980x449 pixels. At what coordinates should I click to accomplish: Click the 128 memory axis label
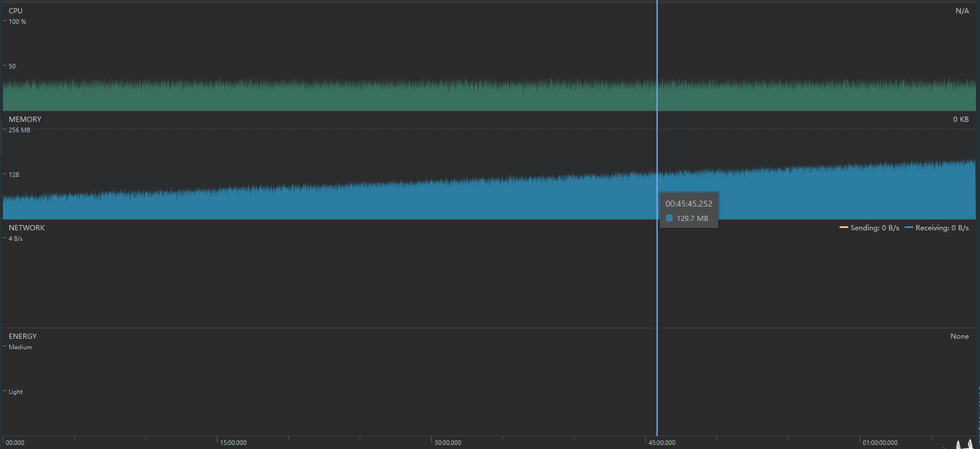14,175
